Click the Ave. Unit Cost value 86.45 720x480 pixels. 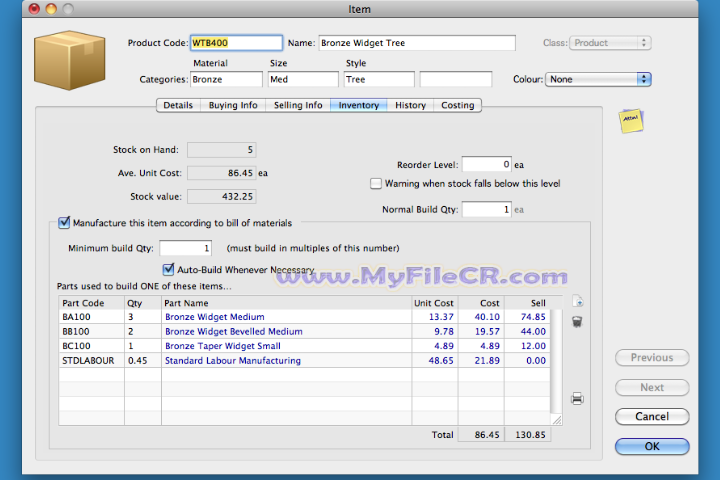[x=222, y=173]
